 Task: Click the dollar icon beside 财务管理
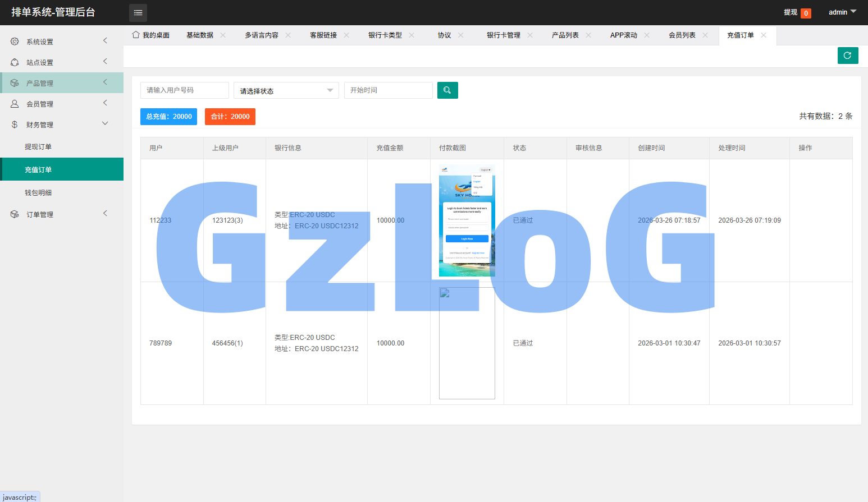(15, 125)
